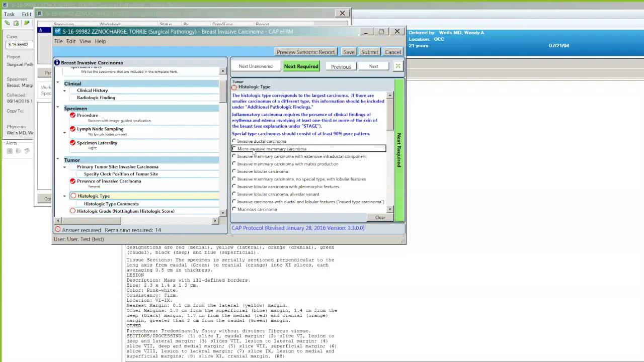Click the Case number input field
This screenshot has width=644, height=362.
click(x=20, y=45)
